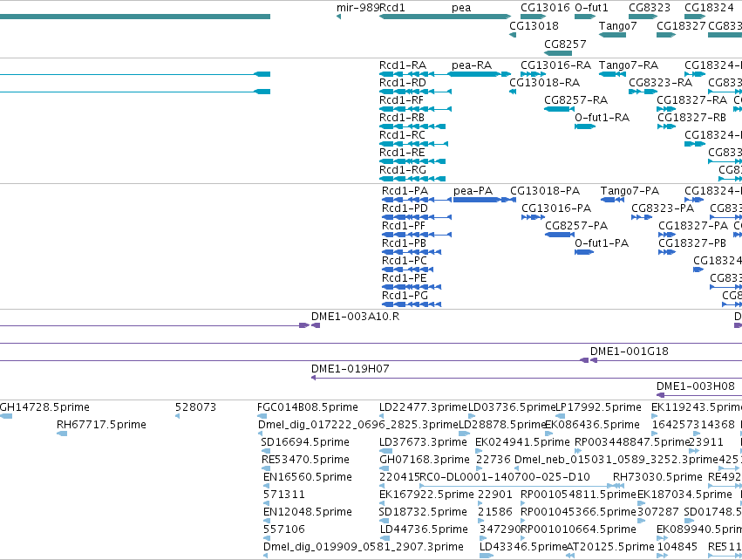Select the CG8323 gene label
This screenshot has width=742, height=560.
pyautogui.click(x=650, y=8)
